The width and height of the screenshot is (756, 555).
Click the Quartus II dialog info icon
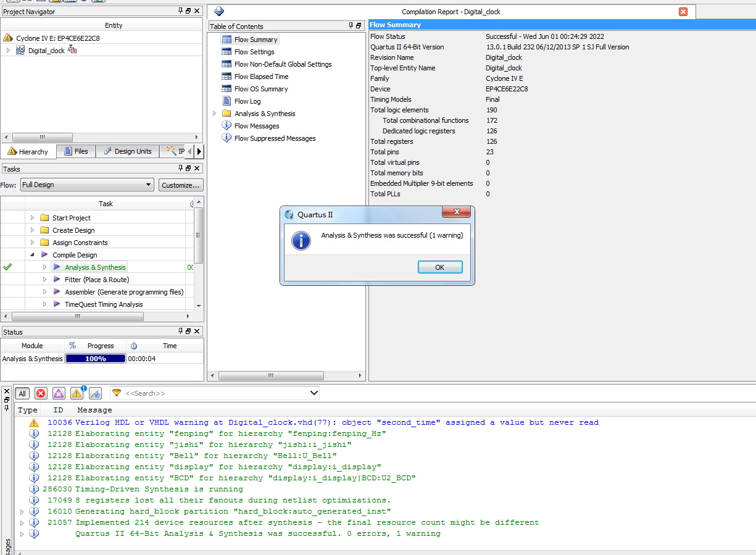pos(301,240)
